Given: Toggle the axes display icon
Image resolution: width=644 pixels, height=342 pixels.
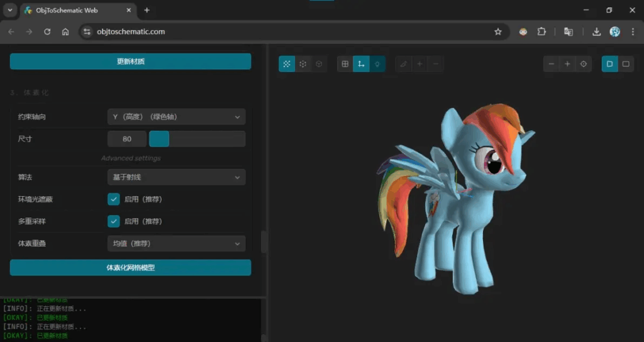Looking at the screenshot, I should tap(361, 64).
